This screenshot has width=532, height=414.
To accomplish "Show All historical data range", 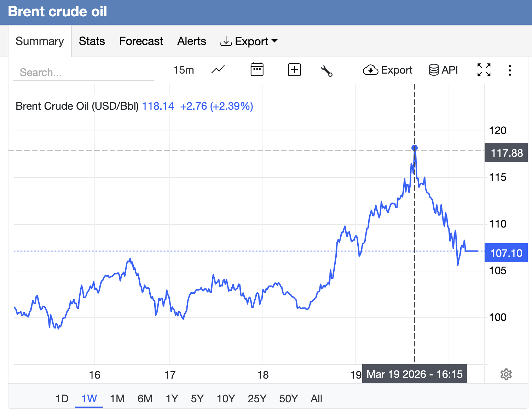I will (316, 399).
